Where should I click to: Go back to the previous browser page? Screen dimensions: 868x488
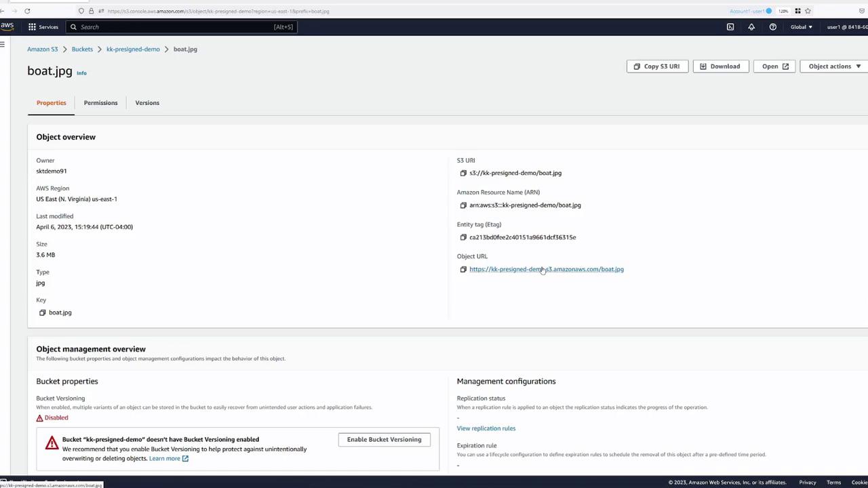tap(3, 11)
